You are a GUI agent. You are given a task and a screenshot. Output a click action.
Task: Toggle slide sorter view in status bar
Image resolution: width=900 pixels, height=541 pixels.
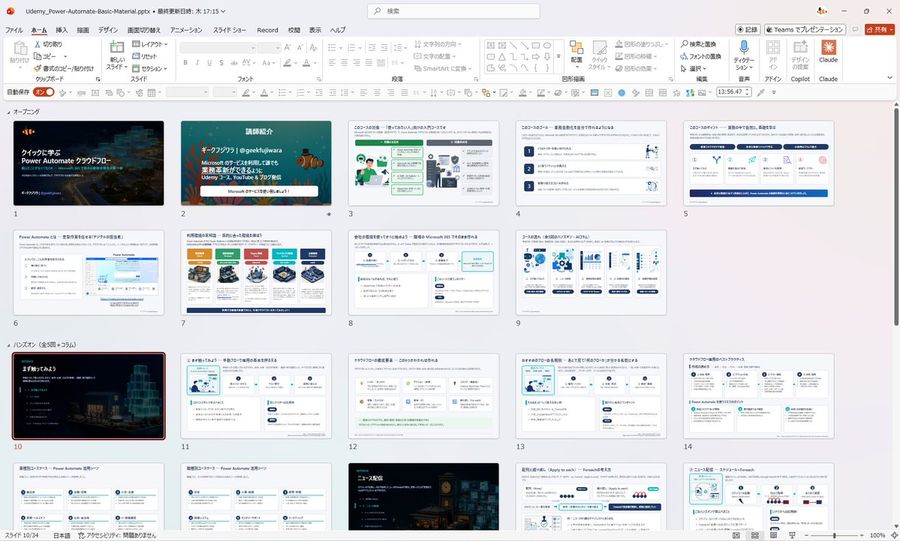click(755, 535)
